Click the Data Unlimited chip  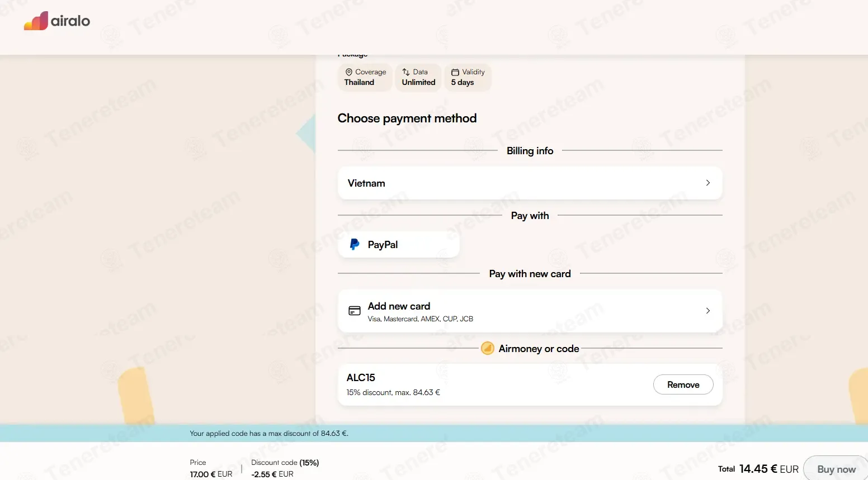(x=418, y=77)
